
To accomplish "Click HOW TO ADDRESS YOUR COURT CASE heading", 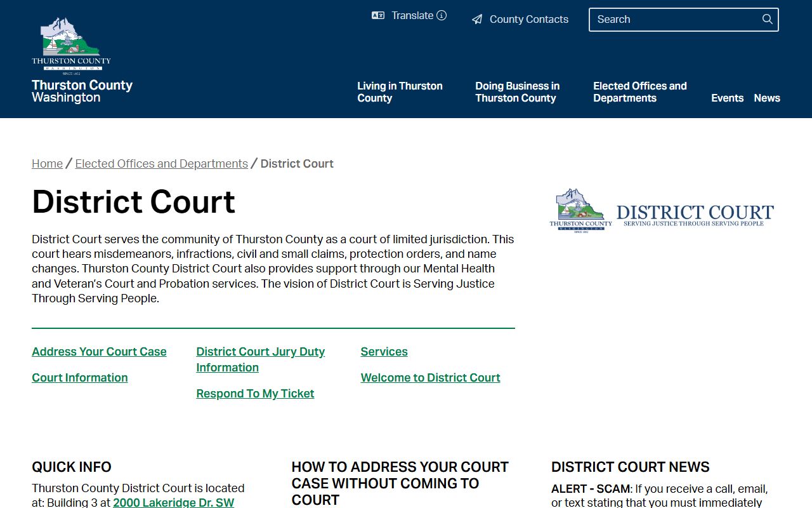I will pos(400,483).
